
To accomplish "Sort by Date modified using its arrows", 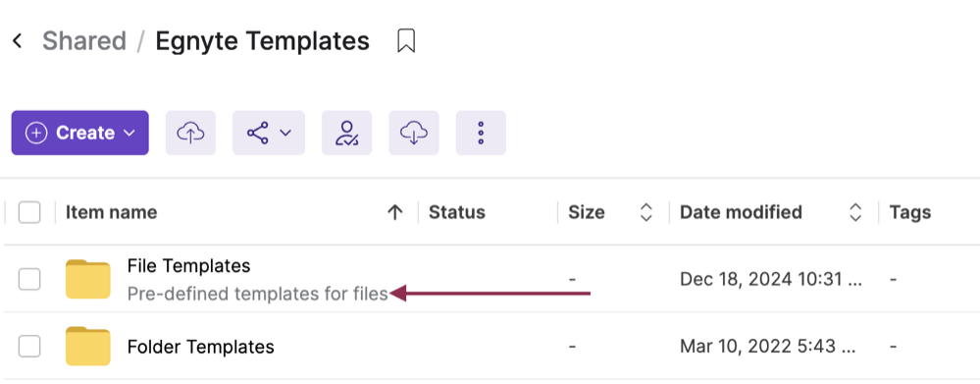I will 855,213.
